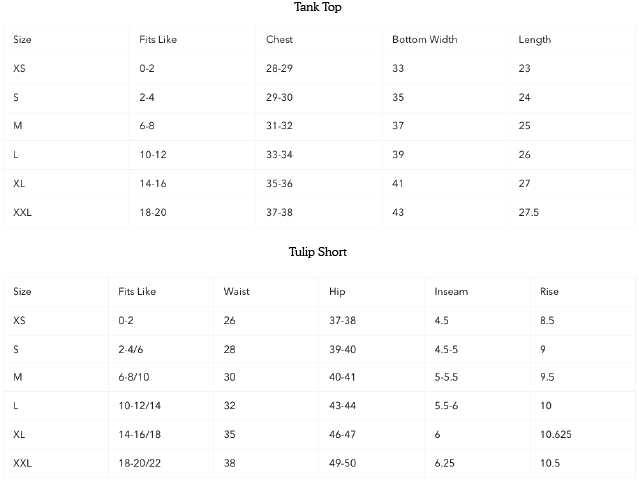Image resolution: width=639 pixels, height=482 pixels.
Task: Select the Tank Top length value 27.5
Action: tap(529, 213)
